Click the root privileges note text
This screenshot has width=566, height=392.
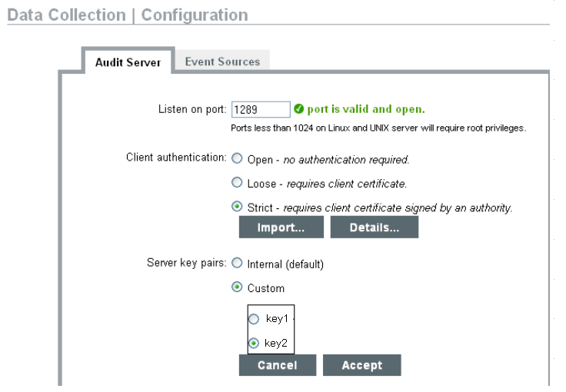[x=378, y=128]
